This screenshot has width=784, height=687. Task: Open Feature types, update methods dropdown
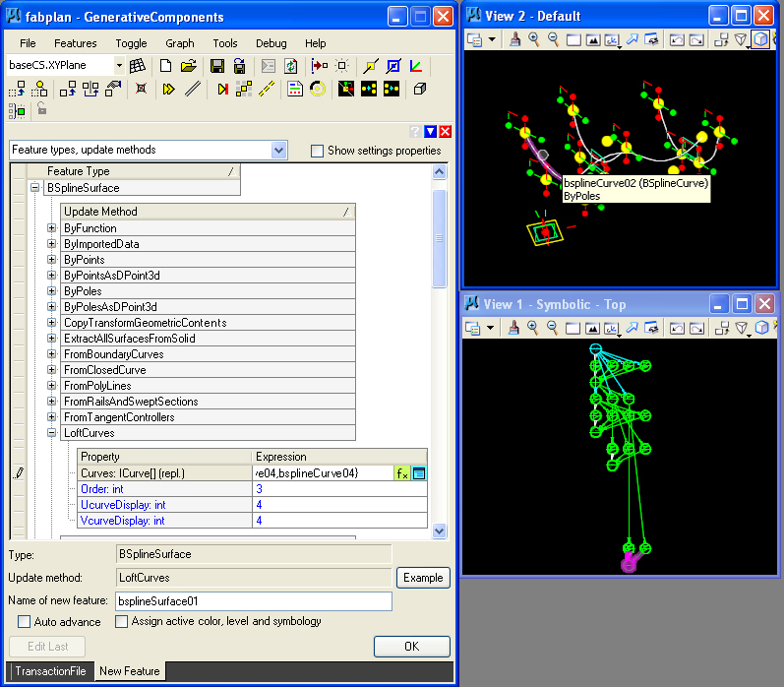(x=279, y=151)
